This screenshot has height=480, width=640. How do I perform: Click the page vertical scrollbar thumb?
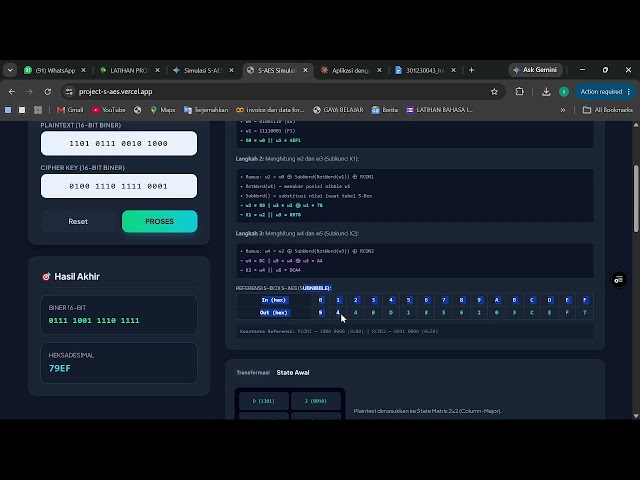coord(636,199)
